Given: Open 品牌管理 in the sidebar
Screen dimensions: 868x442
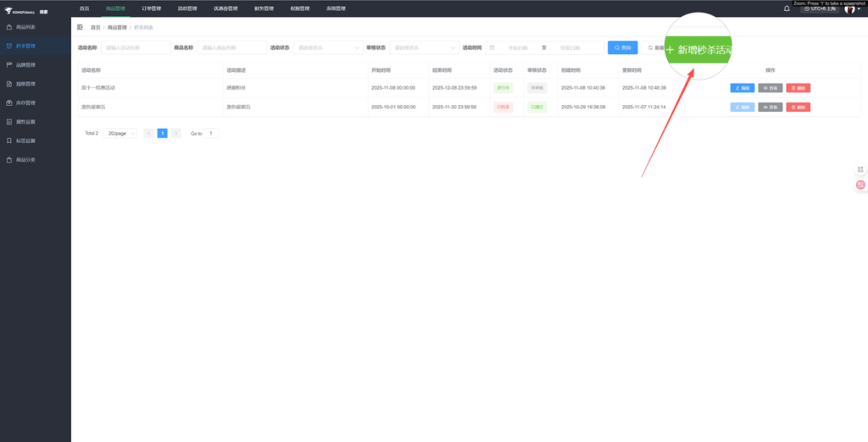Looking at the screenshot, I should (25, 65).
